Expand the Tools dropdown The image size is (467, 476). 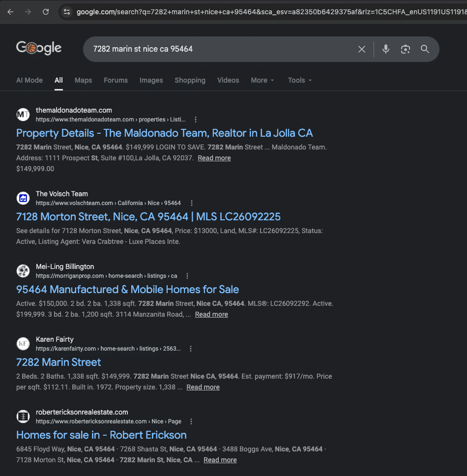[300, 80]
